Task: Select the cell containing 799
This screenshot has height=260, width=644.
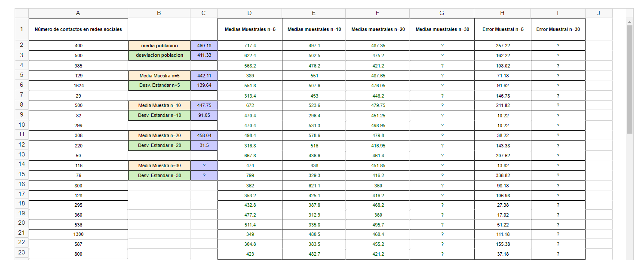Action: (250, 175)
